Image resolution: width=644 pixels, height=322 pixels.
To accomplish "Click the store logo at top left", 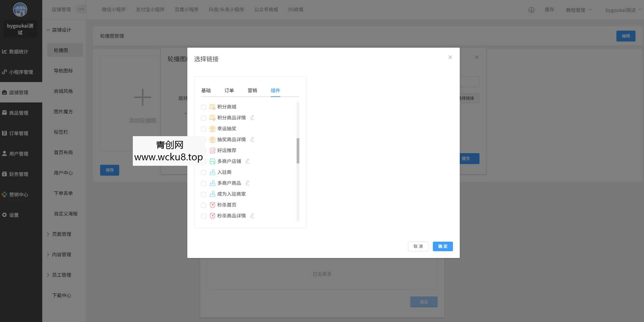I will [20, 10].
